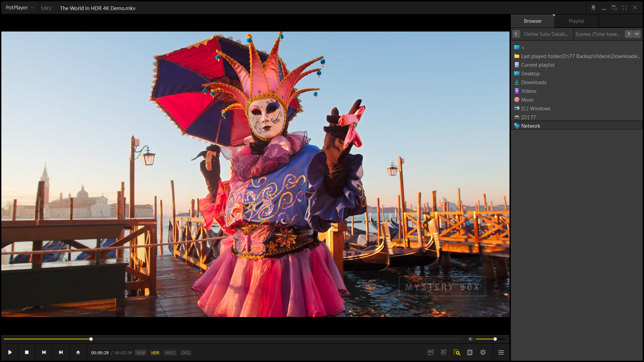Open the settings gear control panel
644x362 pixels.
pyautogui.click(x=483, y=352)
